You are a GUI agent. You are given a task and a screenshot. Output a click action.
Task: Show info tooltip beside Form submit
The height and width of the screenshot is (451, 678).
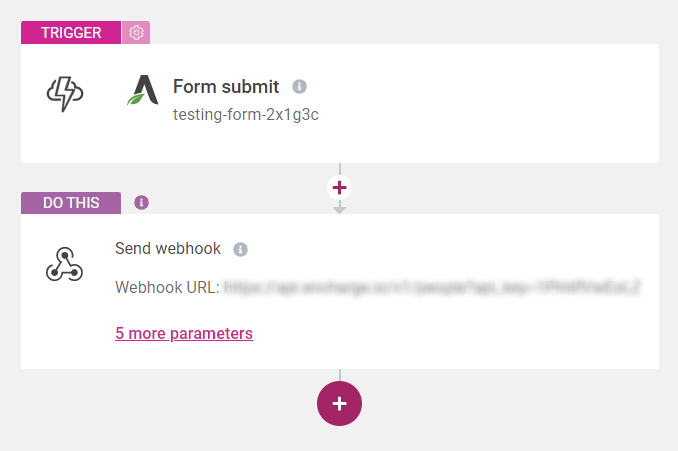[299, 87]
